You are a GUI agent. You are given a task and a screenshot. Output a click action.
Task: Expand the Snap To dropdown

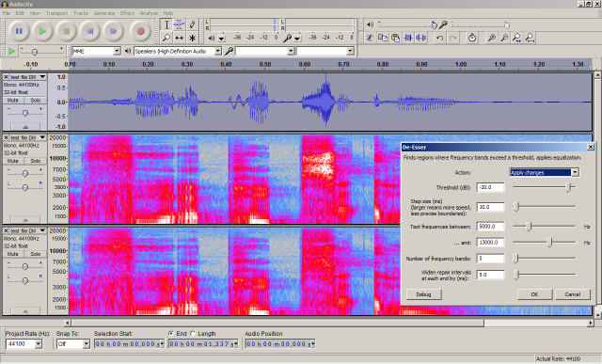point(86,344)
